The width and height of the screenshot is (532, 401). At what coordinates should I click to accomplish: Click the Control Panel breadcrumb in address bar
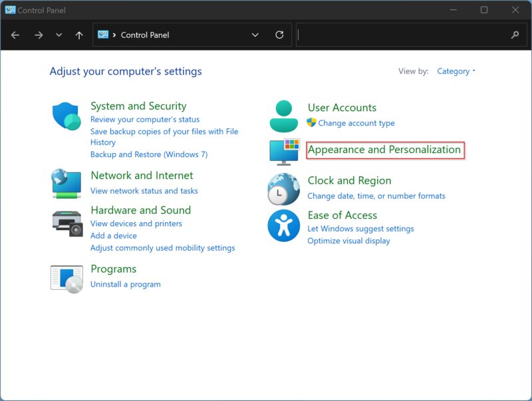pos(145,35)
